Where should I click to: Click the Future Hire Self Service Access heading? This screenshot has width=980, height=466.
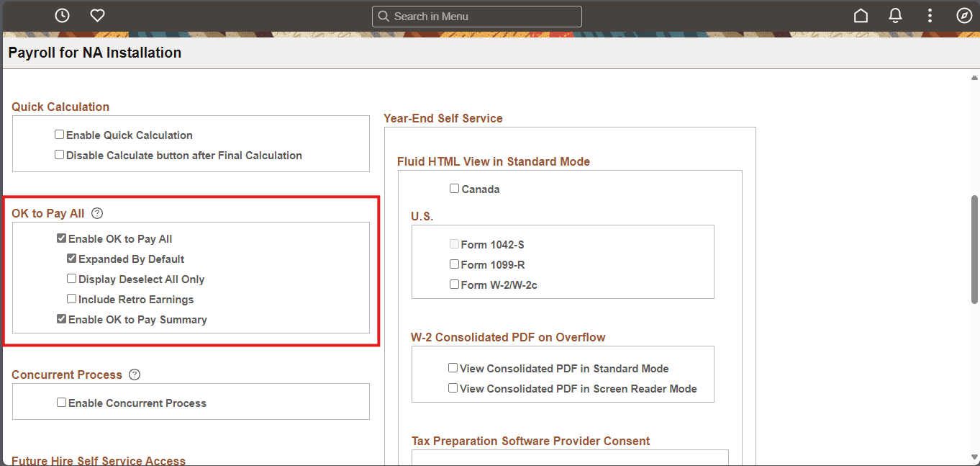click(x=99, y=460)
